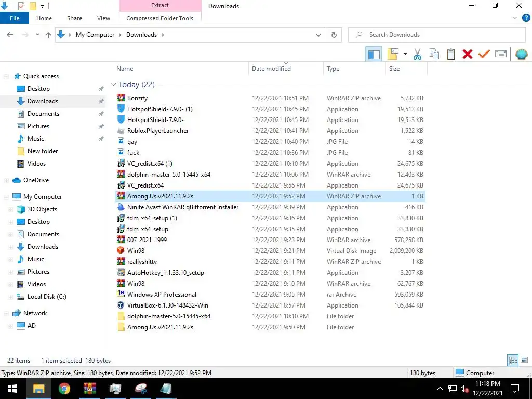Image resolution: width=532 pixels, height=399 pixels.
Task: Click the refresh button beside address bar
Action: tap(334, 35)
